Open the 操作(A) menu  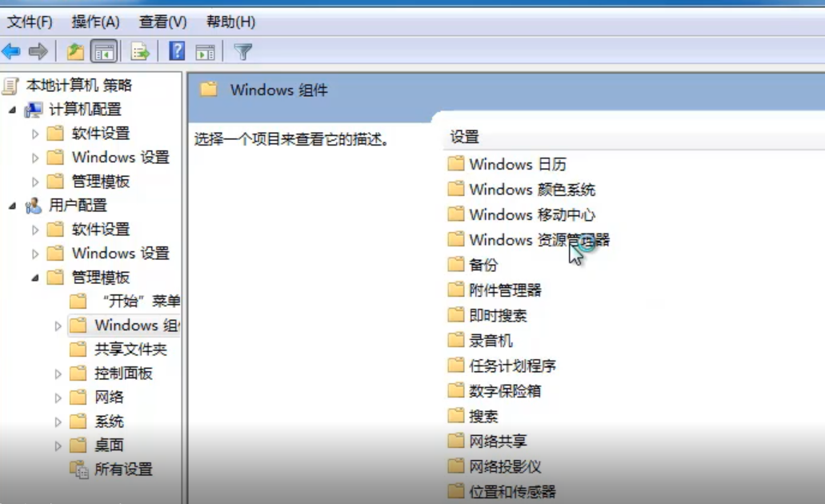tap(95, 22)
